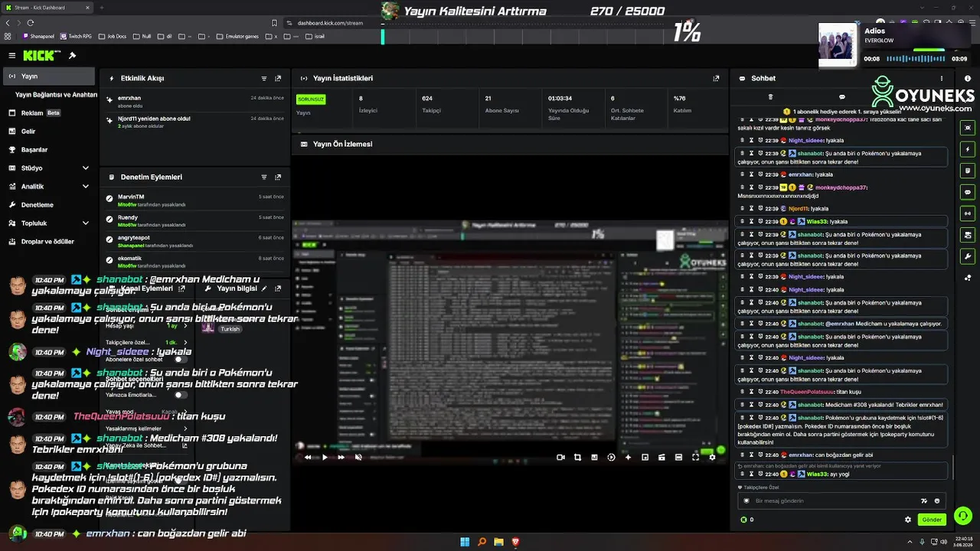This screenshot has height=551, width=980.
Task: Open Droplar ve ödüller
Action: tap(49, 242)
